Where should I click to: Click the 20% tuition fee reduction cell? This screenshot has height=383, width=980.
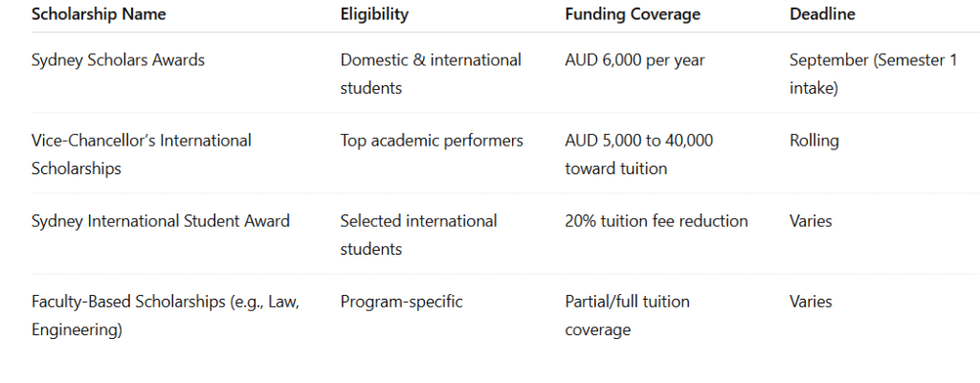(657, 221)
